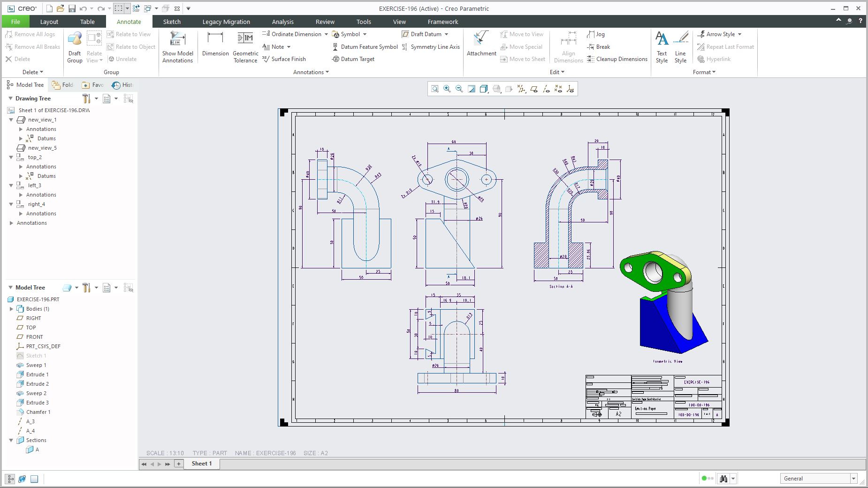Image resolution: width=868 pixels, height=488 pixels.
Task: Open the Edit group overflow
Action: pos(557,72)
